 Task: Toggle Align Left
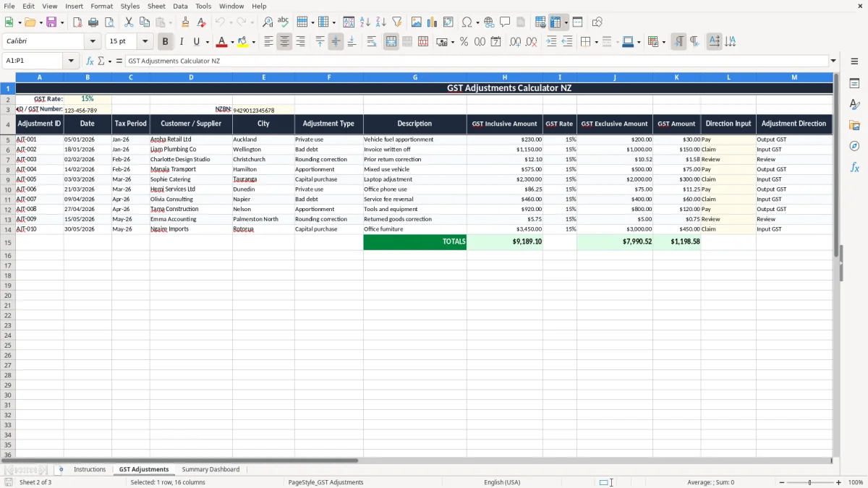(x=268, y=42)
